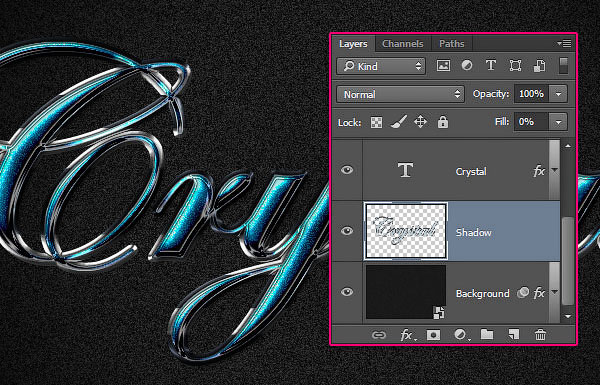The image size is (600, 385).
Task: Click the layers list scrollbar thumb
Action: click(568, 261)
